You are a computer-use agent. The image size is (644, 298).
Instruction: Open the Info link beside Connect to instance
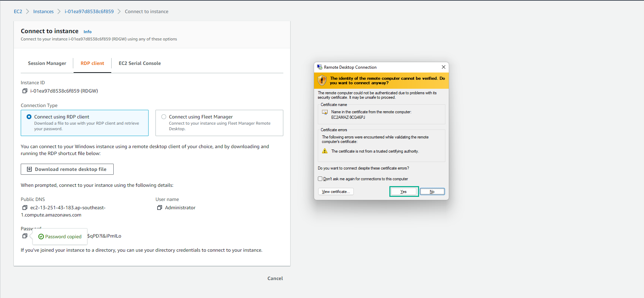(x=87, y=32)
